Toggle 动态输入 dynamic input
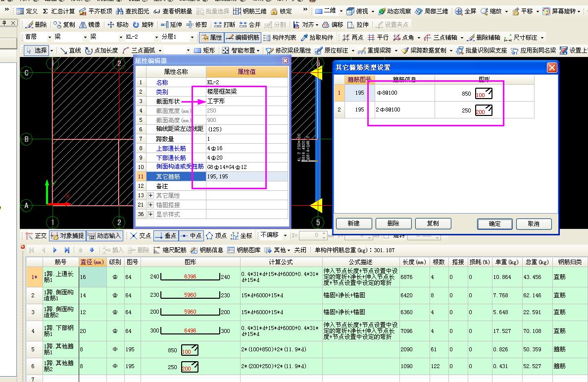The width and height of the screenshot is (588, 382). click(104, 235)
